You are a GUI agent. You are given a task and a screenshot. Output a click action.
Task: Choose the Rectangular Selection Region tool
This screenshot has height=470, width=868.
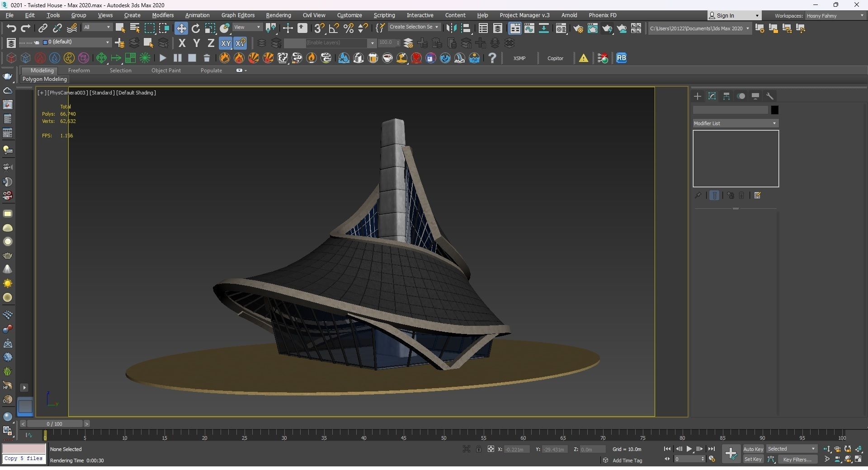(x=149, y=28)
